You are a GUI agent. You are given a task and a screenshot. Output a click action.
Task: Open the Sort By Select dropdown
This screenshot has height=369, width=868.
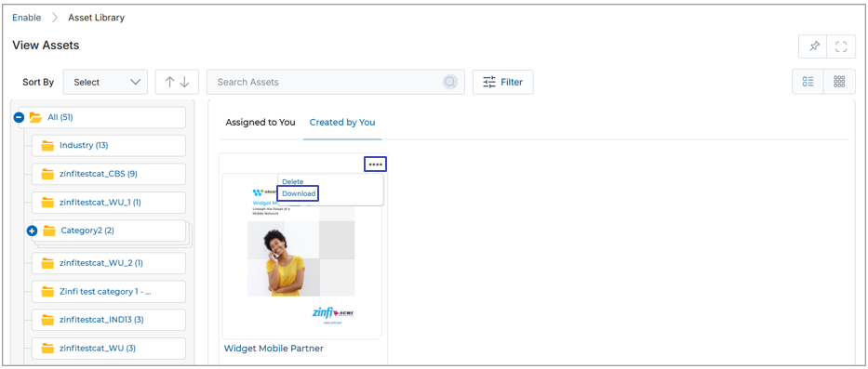(106, 82)
